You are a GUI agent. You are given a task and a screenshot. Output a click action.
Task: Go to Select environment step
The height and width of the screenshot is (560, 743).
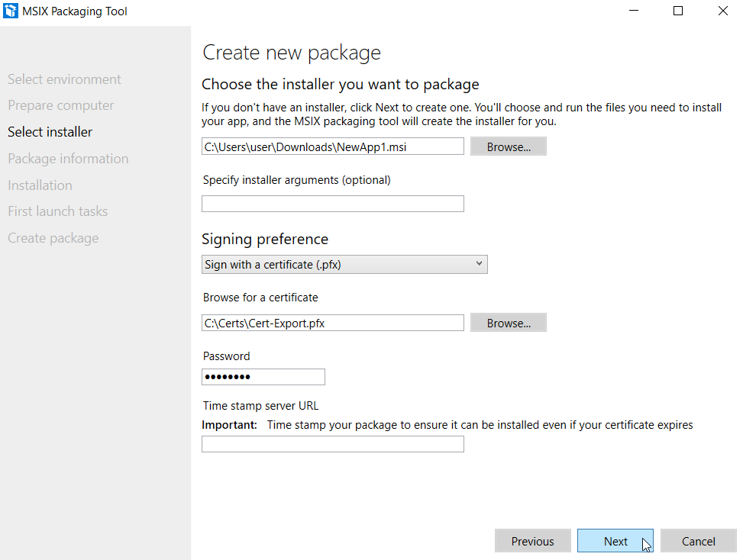[x=64, y=79]
